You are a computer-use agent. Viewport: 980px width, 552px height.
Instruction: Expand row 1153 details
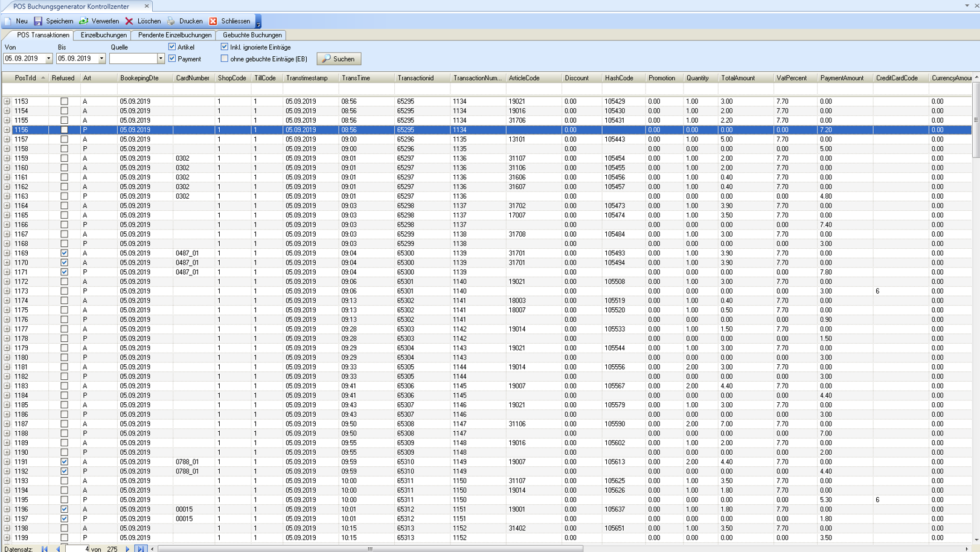click(7, 101)
